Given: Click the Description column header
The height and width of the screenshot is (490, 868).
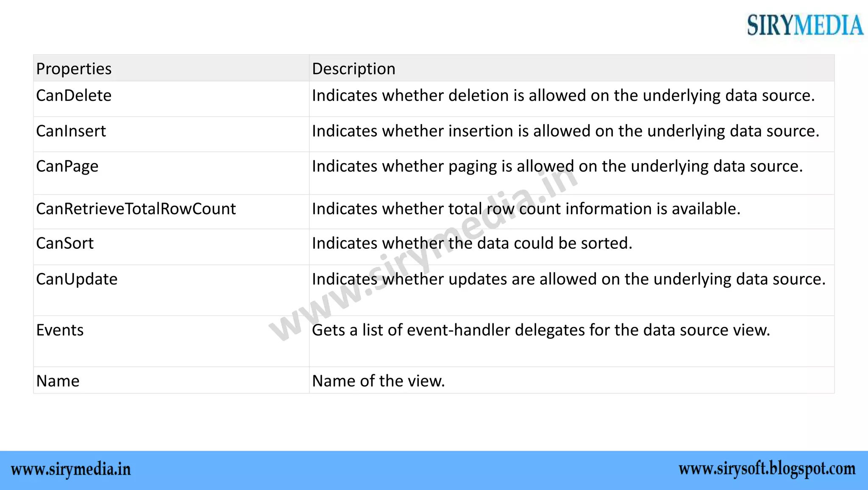Looking at the screenshot, I should point(353,69).
